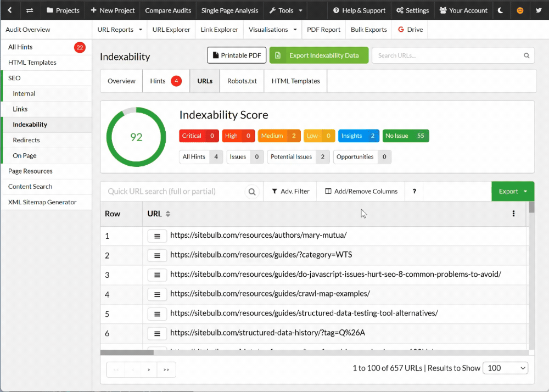Click the Google Drive button
Viewport: 549px width, 392px height.
[x=410, y=30]
